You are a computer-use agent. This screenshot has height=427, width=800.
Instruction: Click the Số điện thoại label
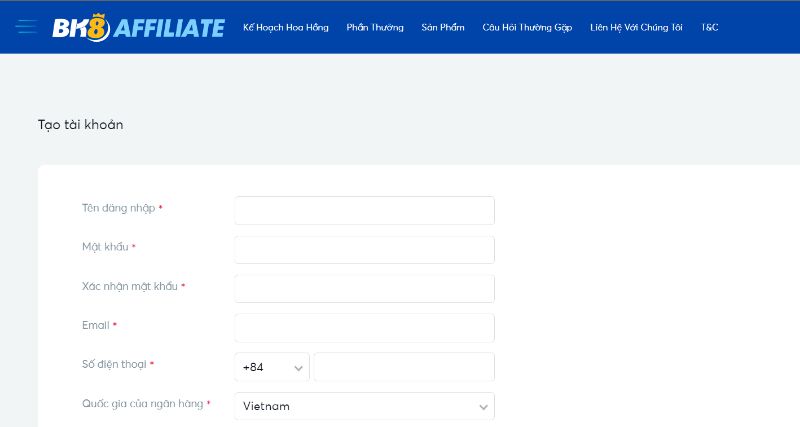[x=114, y=364]
